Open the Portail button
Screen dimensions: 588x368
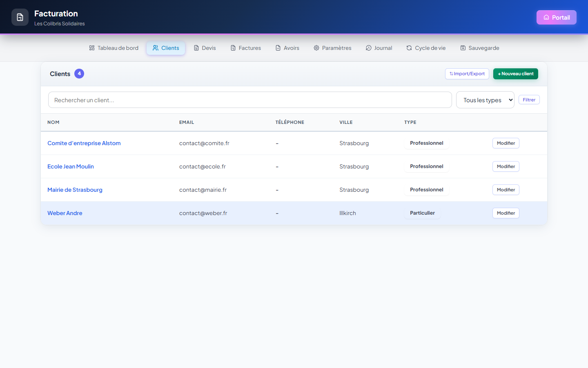(x=557, y=17)
